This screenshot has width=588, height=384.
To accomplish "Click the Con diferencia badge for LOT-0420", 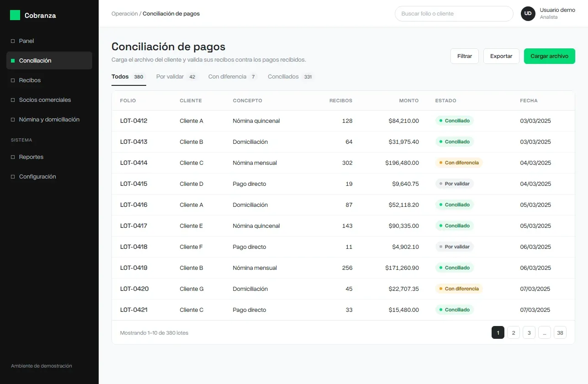I will coord(459,289).
